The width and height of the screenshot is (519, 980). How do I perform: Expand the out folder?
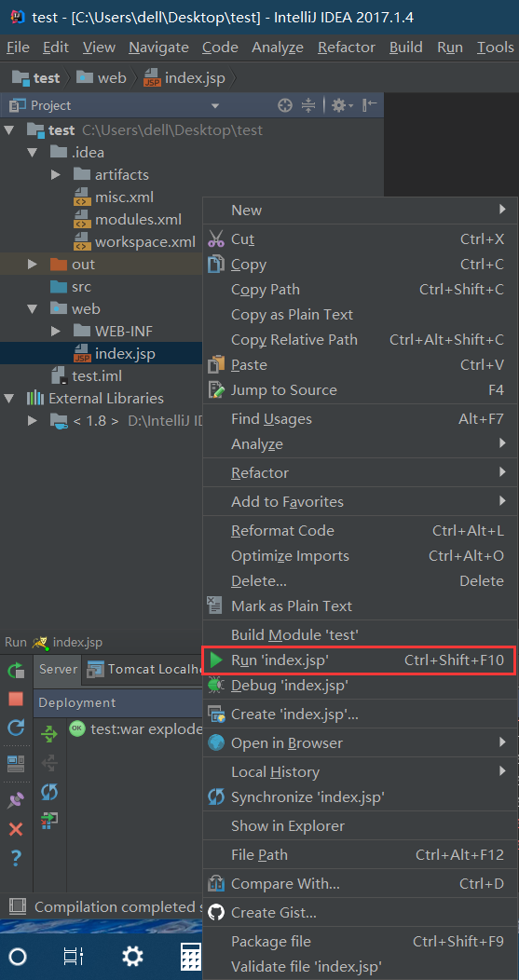[33, 265]
